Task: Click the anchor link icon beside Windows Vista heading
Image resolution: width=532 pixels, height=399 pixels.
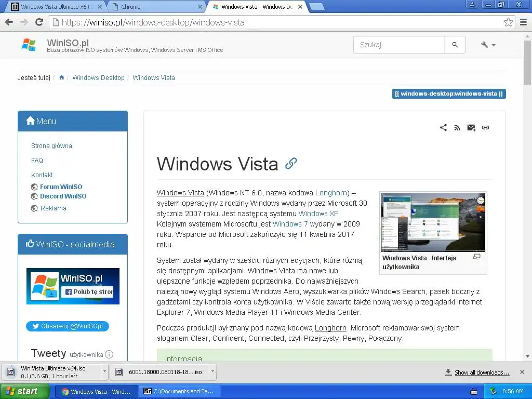Action: coord(291,164)
